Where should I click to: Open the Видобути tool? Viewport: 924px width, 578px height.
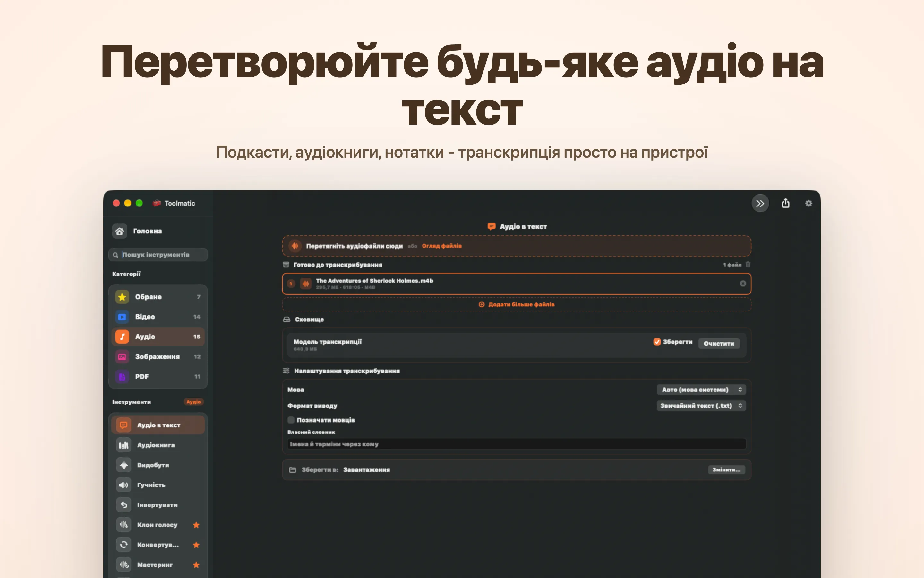pyautogui.click(x=158, y=465)
